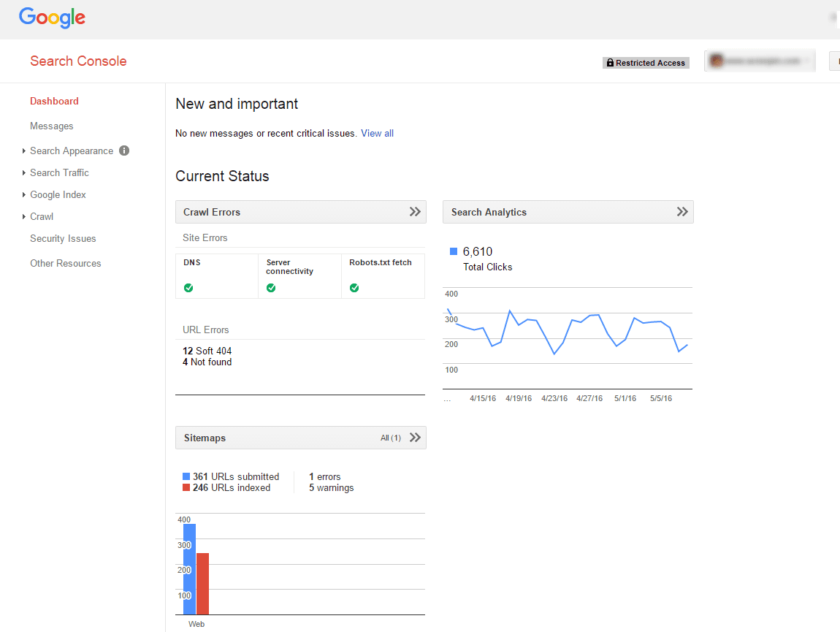Click the URL Errors label

206,330
